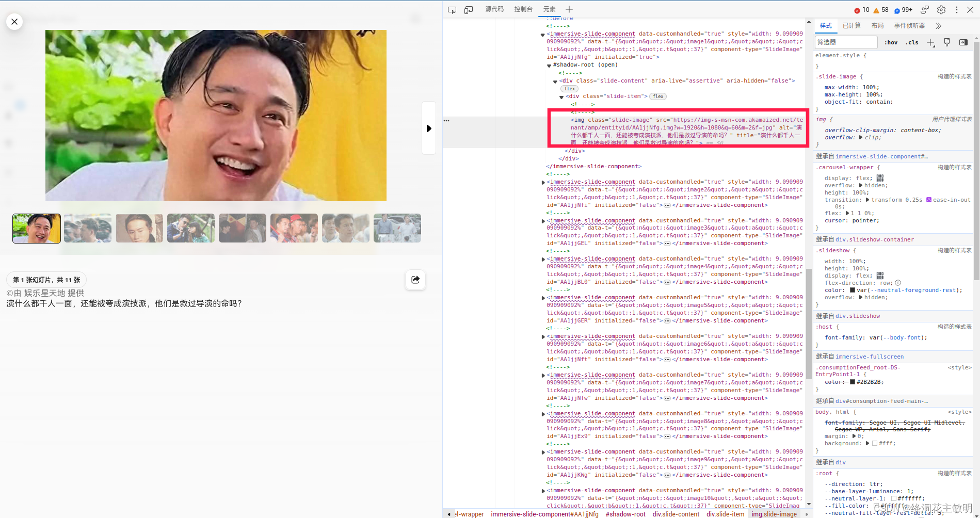980x518 pixels.
Task: Switch to the 源代码 tab
Action: tap(494, 9)
